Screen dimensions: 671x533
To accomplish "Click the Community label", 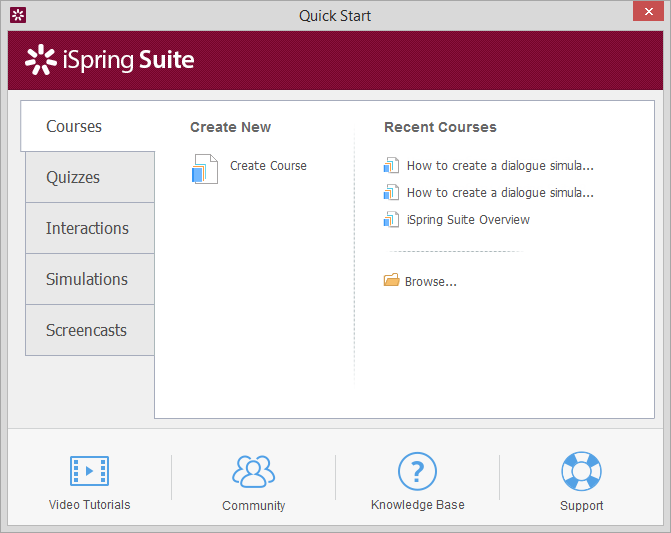I will [253, 506].
